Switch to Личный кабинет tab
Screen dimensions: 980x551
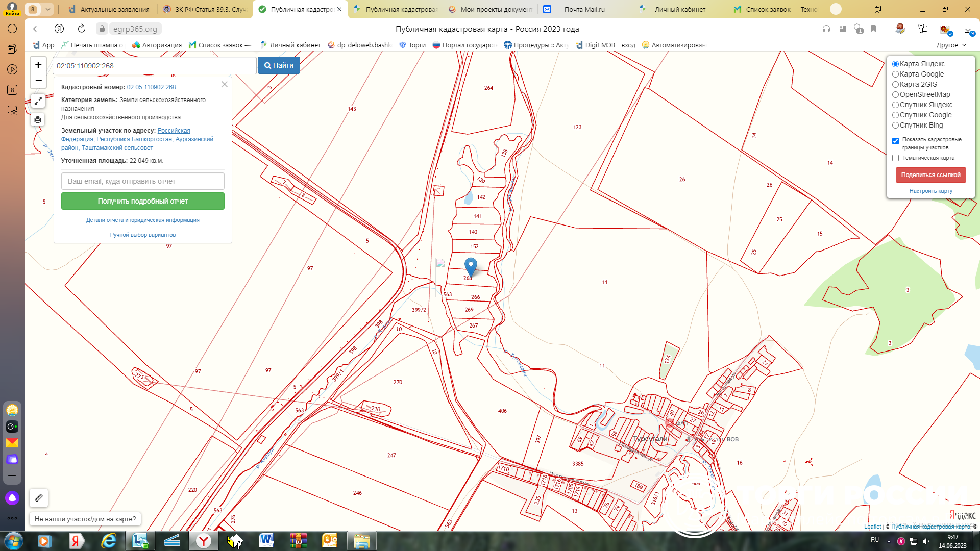(680, 9)
